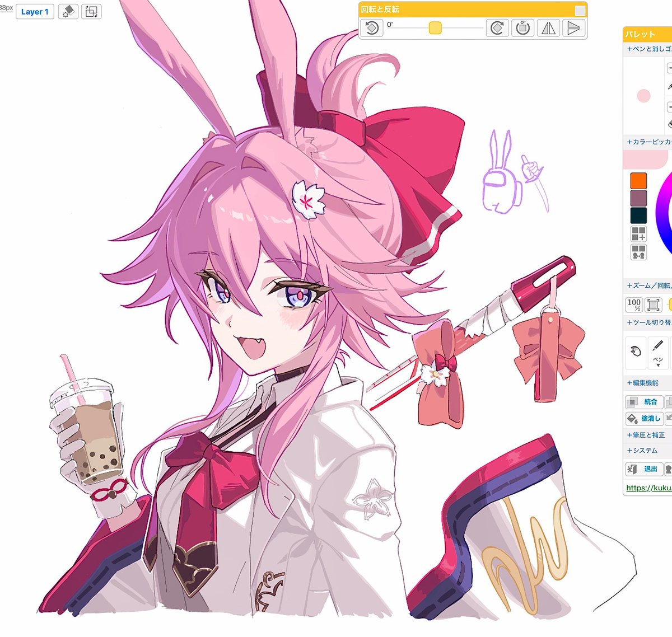Select the mauve purple color swatch
Screen dimensions: 672x637
[x=638, y=198]
